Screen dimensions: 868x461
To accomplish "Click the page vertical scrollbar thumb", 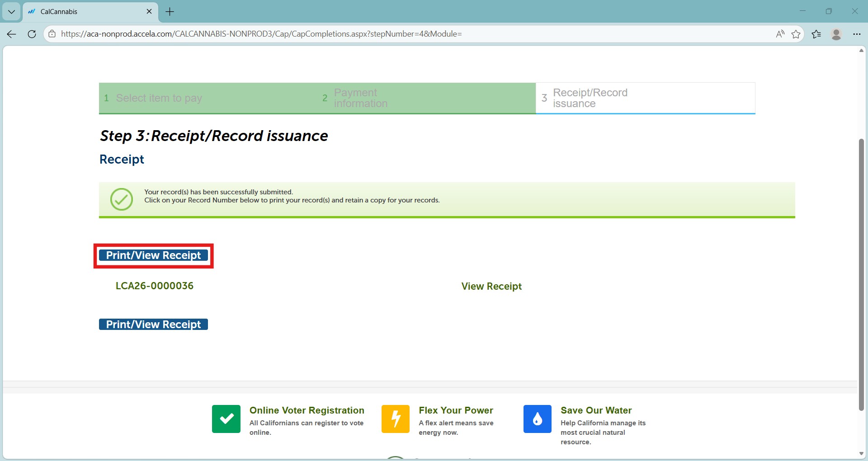I will [x=861, y=275].
